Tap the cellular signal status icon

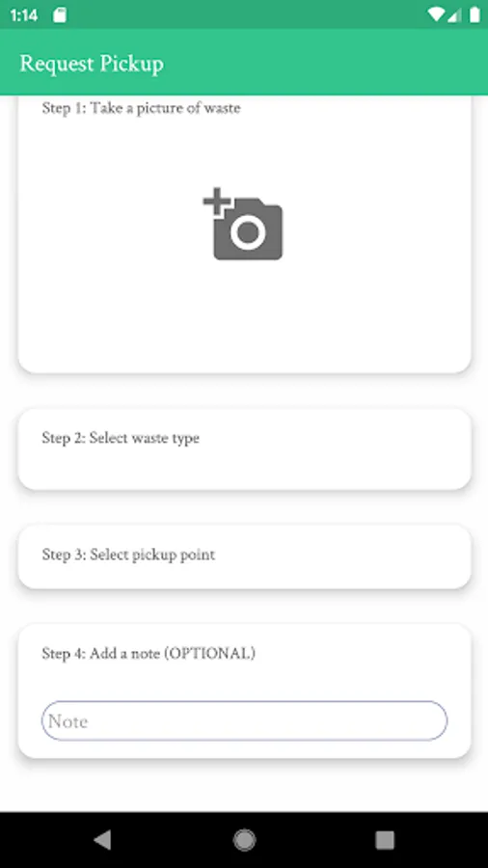454,14
